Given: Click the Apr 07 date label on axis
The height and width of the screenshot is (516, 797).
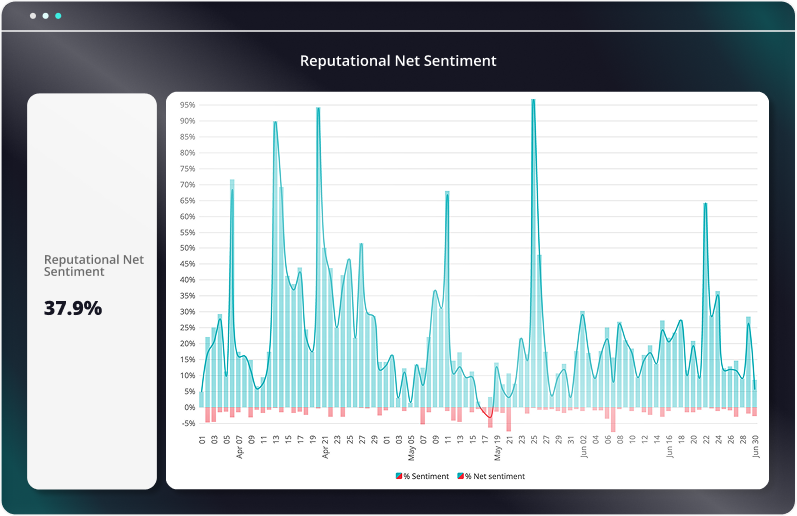Looking at the screenshot, I should click(240, 445).
